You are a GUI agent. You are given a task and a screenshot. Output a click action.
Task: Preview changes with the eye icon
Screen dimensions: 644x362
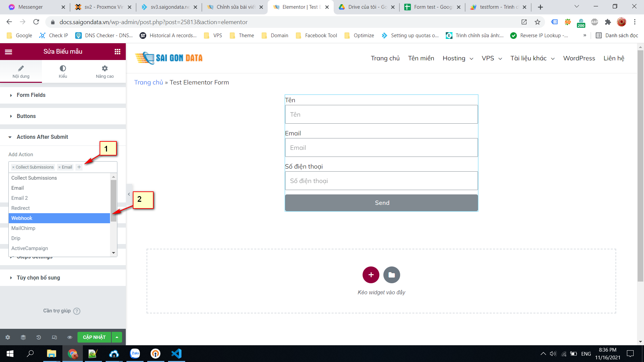pyautogui.click(x=70, y=337)
